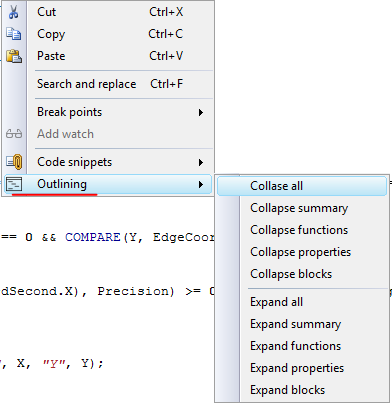Click Expand functions option
The width and height of the screenshot is (392, 407).
302,346
